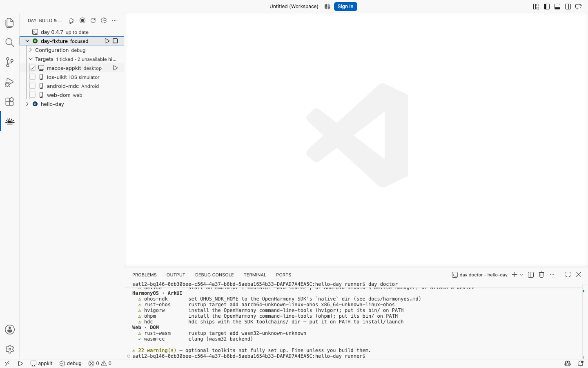Run the macos-appkit target
This screenshot has height=368, width=588.
click(x=115, y=68)
